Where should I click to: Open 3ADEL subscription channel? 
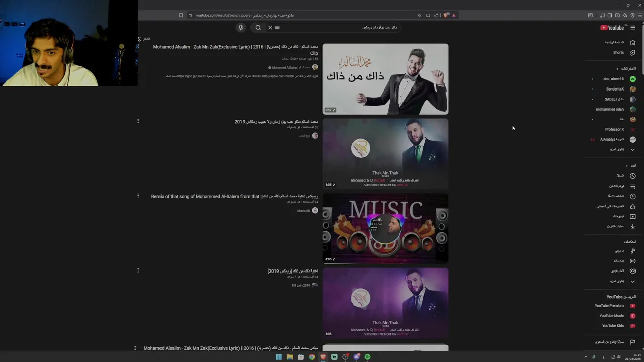point(613,99)
